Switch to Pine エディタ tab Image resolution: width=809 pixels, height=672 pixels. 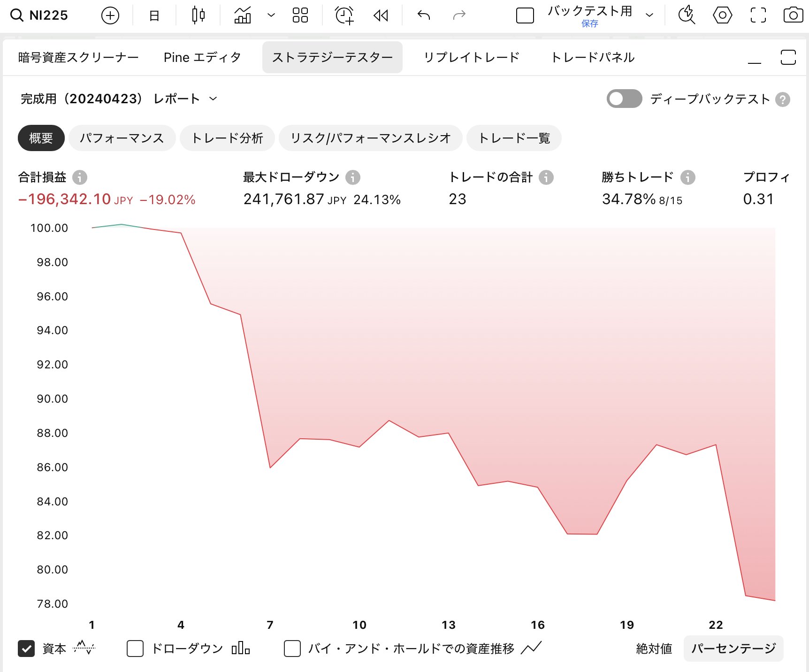click(202, 57)
